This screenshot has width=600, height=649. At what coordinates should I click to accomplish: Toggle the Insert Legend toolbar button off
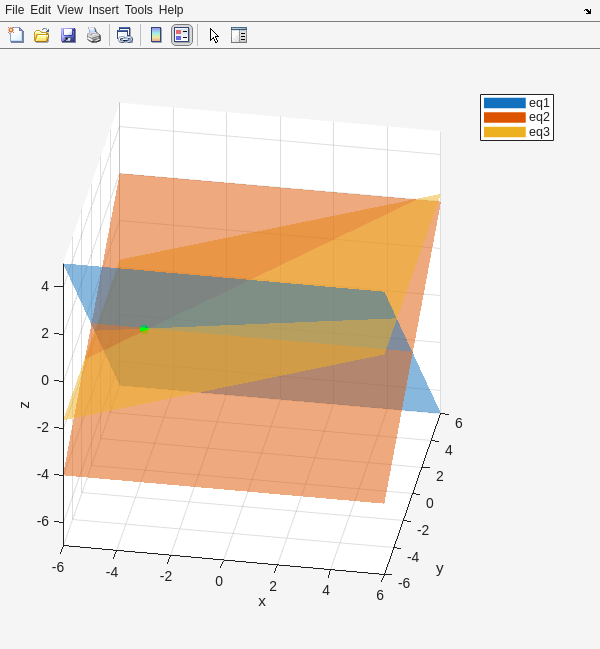pyautogui.click(x=181, y=35)
